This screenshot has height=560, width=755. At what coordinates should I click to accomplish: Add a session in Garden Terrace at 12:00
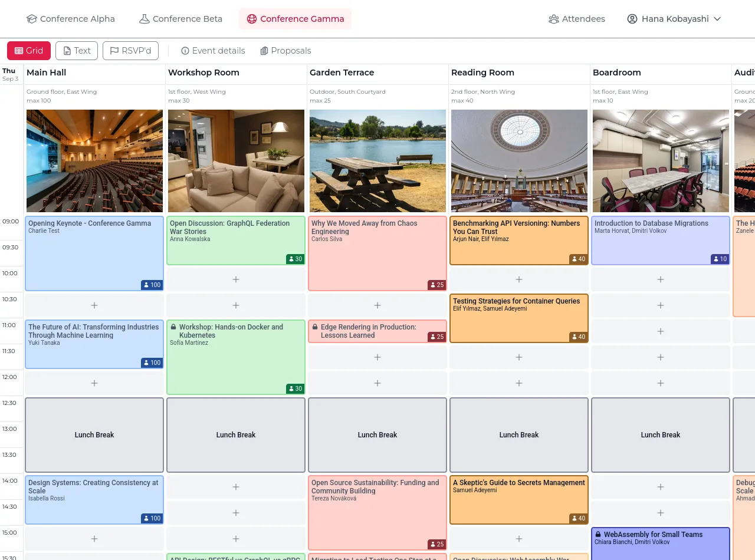(377, 383)
